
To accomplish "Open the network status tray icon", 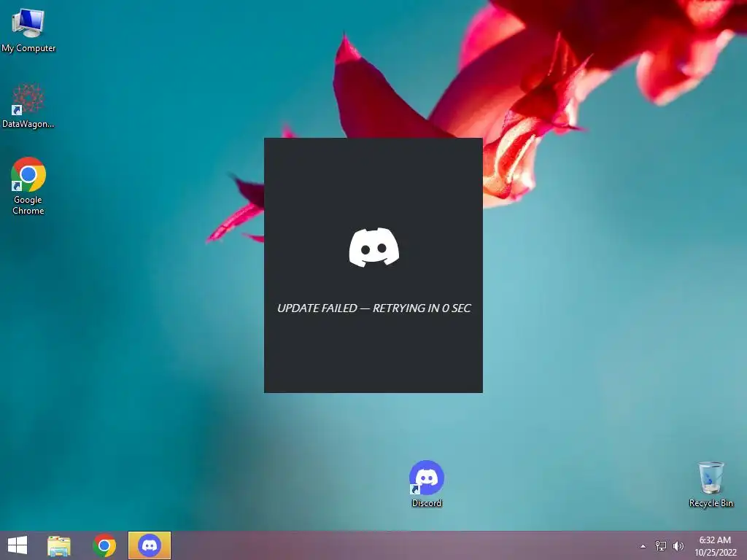I will [661, 546].
